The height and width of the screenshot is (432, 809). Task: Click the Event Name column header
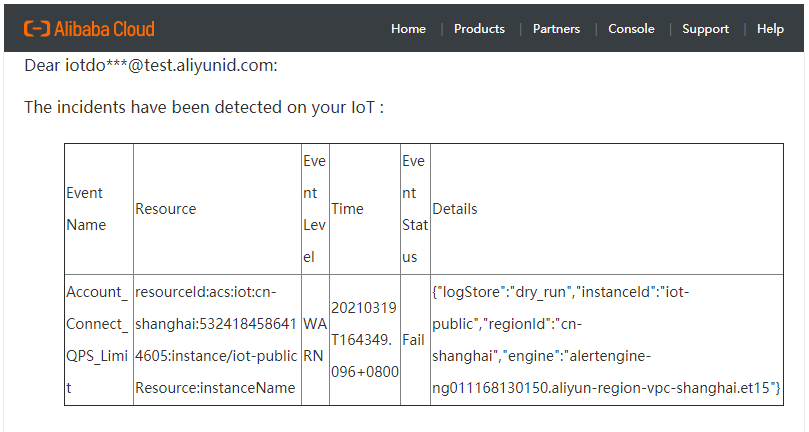click(x=99, y=209)
